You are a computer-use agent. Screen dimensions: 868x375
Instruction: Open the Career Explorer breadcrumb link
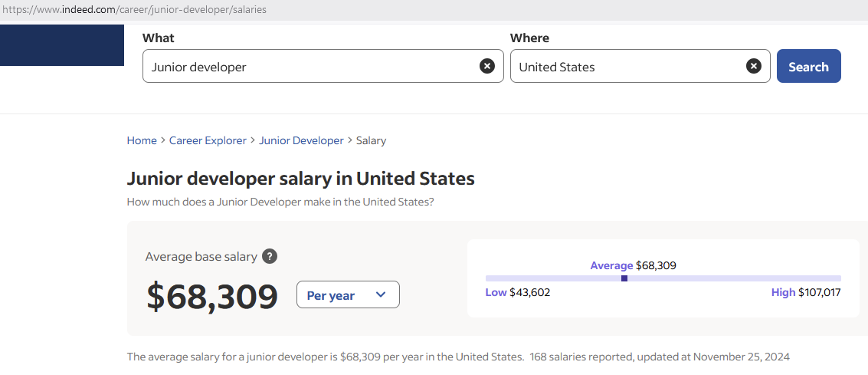[x=208, y=140]
